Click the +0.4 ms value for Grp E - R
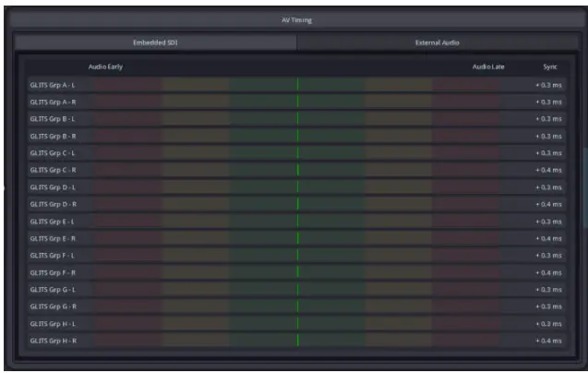Screen dimensions: 588x373 tap(548, 238)
